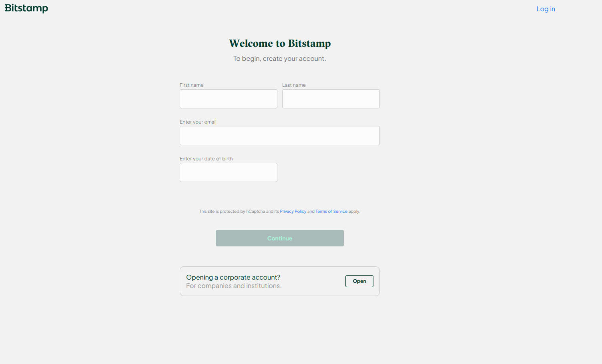Click the 'Last name' label
The width and height of the screenshot is (602, 364).
[x=294, y=85]
